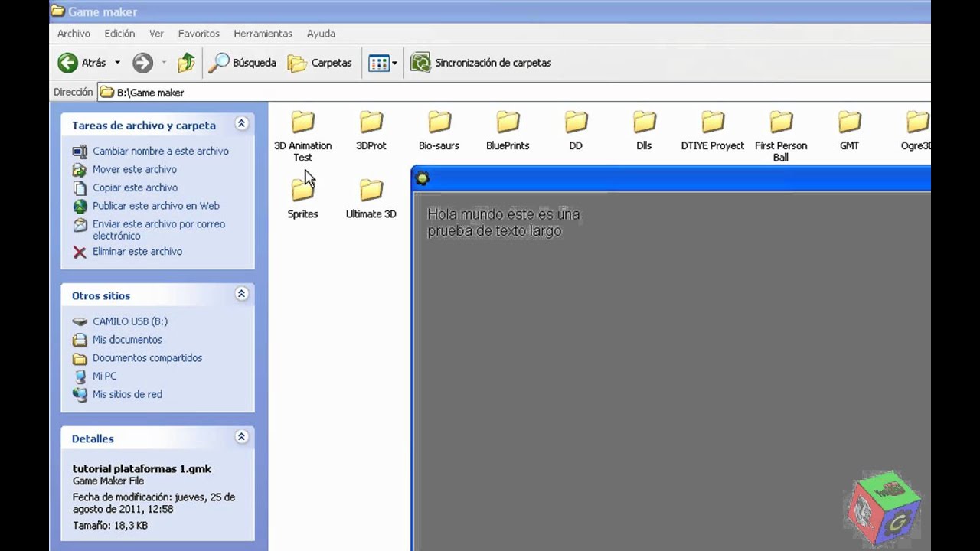Screen dimensions: 980x551
Task: Open the Archivo menu
Action: pyautogui.click(x=73, y=34)
